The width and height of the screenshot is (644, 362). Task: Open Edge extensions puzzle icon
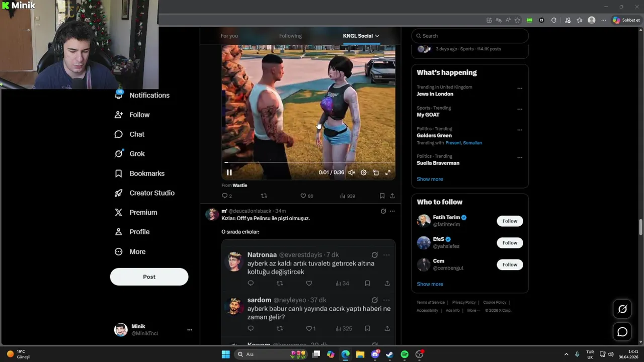553,20
